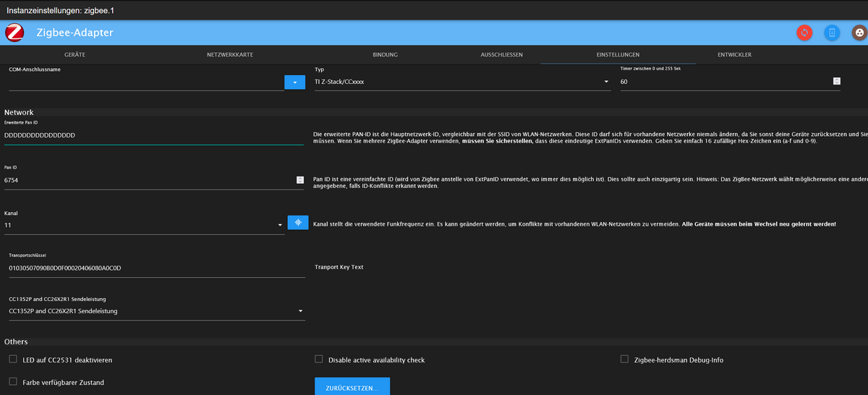
Task: Click the channel scan waveform button
Action: pyautogui.click(x=298, y=223)
